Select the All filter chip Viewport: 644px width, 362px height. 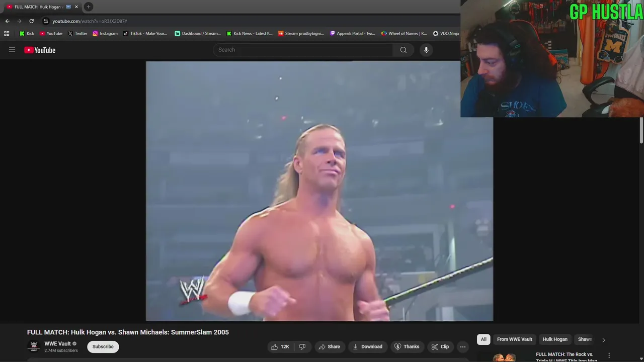coord(484,339)
